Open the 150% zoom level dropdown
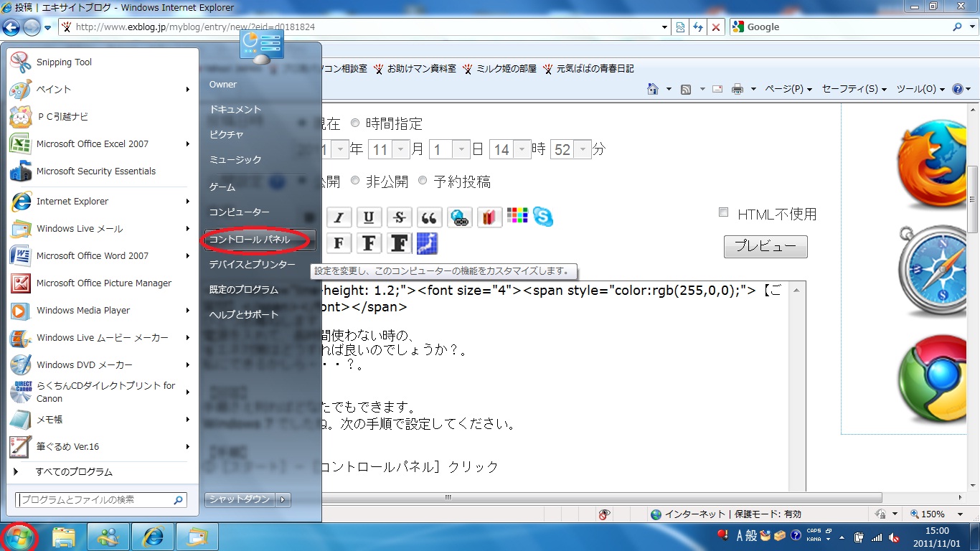Viewport: 980px width, 551px height. (959, 514)
